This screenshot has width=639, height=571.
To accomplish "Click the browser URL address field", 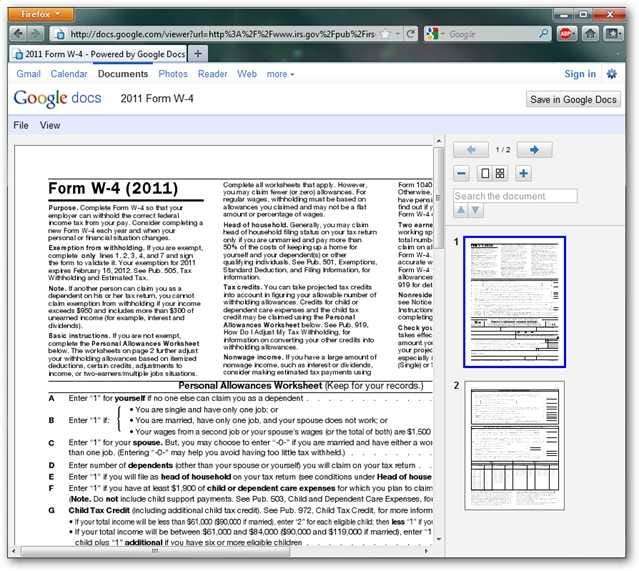I will pos(222,34).
